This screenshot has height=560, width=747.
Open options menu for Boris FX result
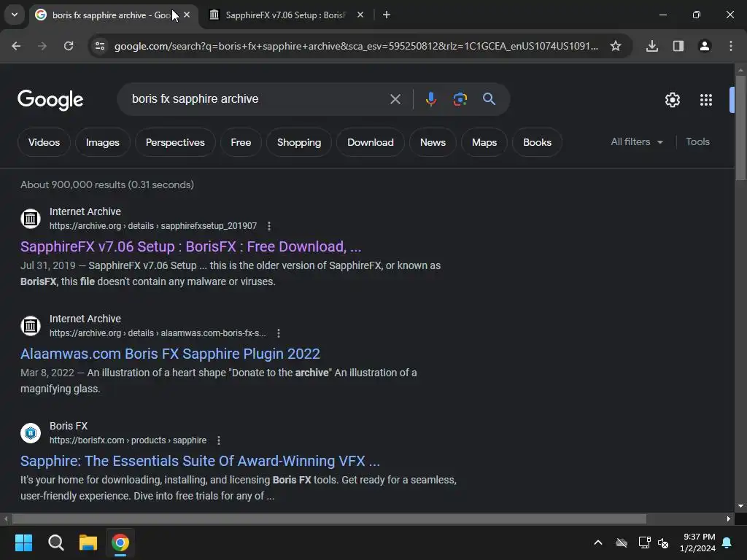coord(219,440)
